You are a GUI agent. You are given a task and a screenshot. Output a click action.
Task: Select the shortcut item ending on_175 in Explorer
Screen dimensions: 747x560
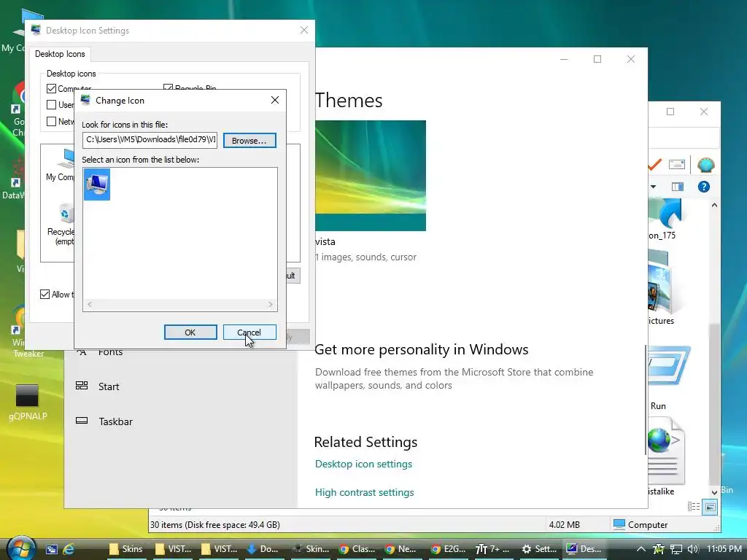click(x=665, y=219)
